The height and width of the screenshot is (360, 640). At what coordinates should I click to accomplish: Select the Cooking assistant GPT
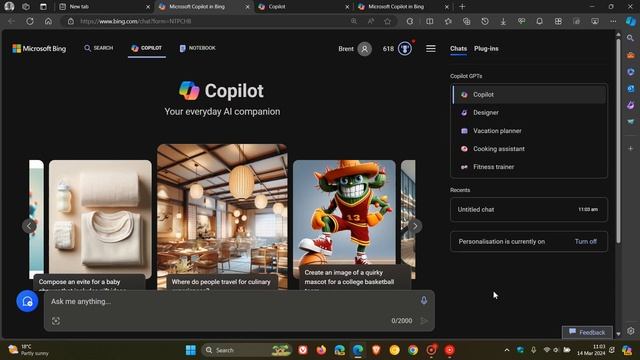[x=529, y=149]
